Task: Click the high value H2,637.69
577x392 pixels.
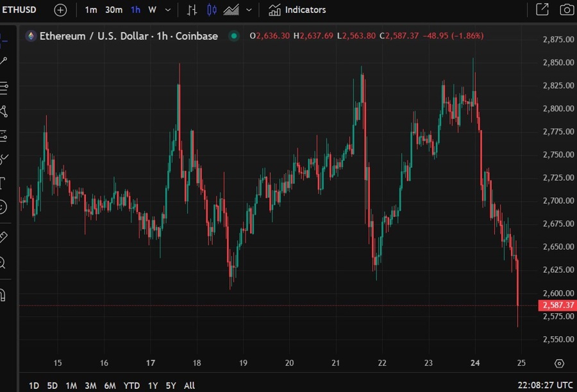Action: coord(313,36)
